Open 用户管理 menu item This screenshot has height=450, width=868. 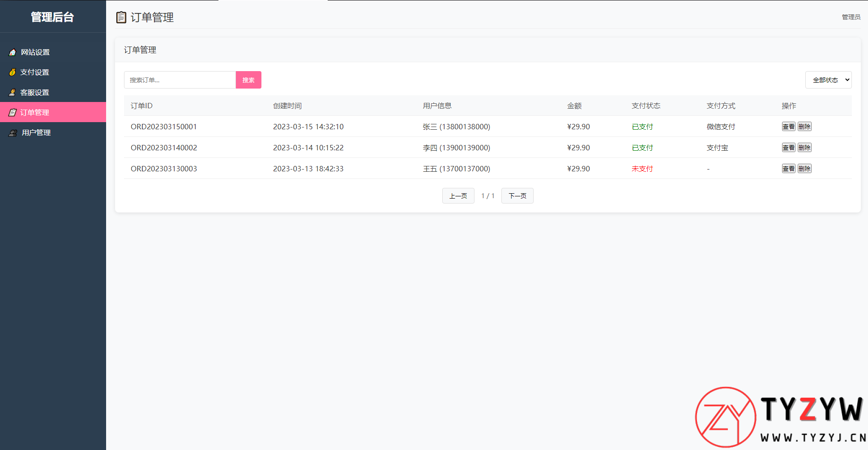click(x=36, y=133)
